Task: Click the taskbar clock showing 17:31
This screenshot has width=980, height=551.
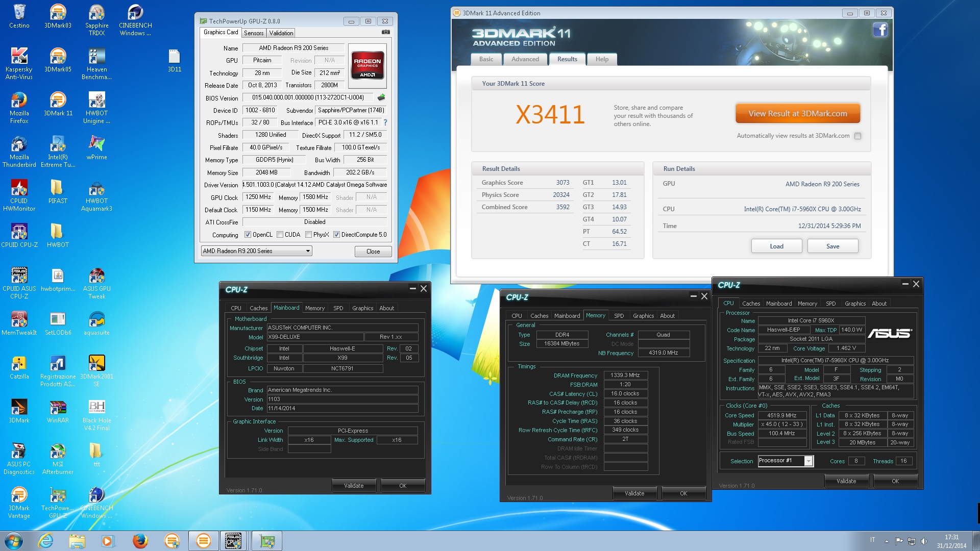Action: 951,541
